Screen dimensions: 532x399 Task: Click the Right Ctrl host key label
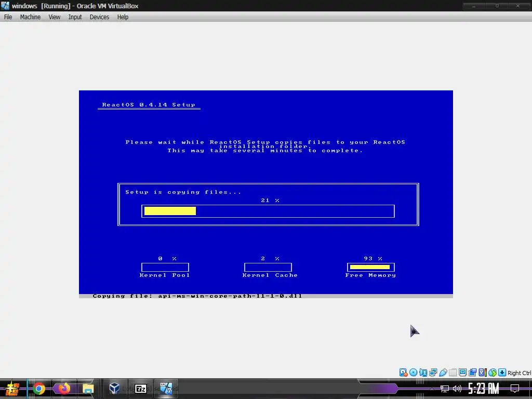(520, 373)
